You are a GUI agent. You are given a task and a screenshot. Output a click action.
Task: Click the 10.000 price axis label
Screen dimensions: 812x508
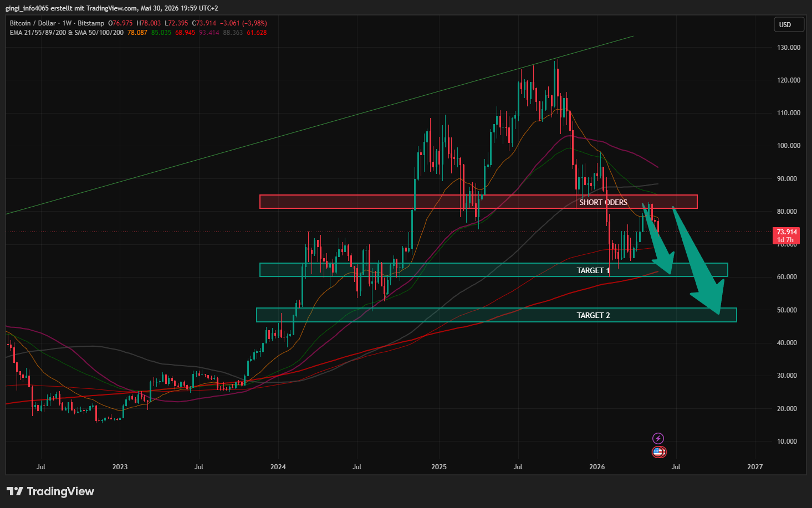click(x=787, y=442)
